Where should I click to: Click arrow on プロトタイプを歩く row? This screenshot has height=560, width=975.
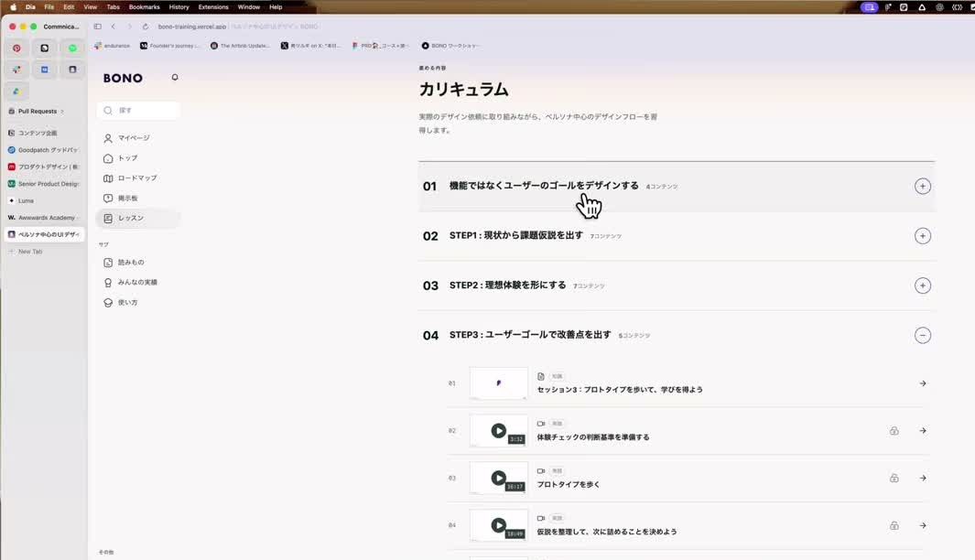[923, 478]
